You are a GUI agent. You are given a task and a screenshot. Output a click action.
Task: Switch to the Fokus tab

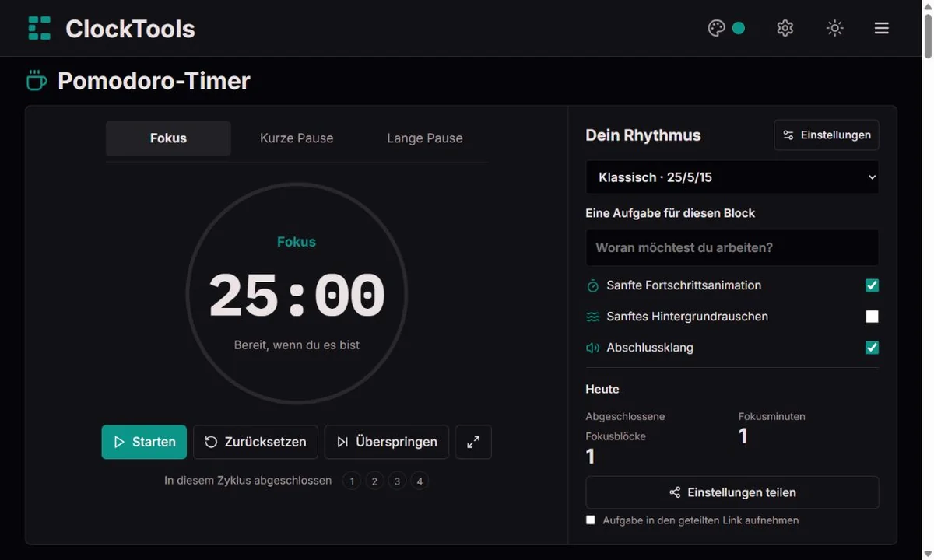click(168, 138)
